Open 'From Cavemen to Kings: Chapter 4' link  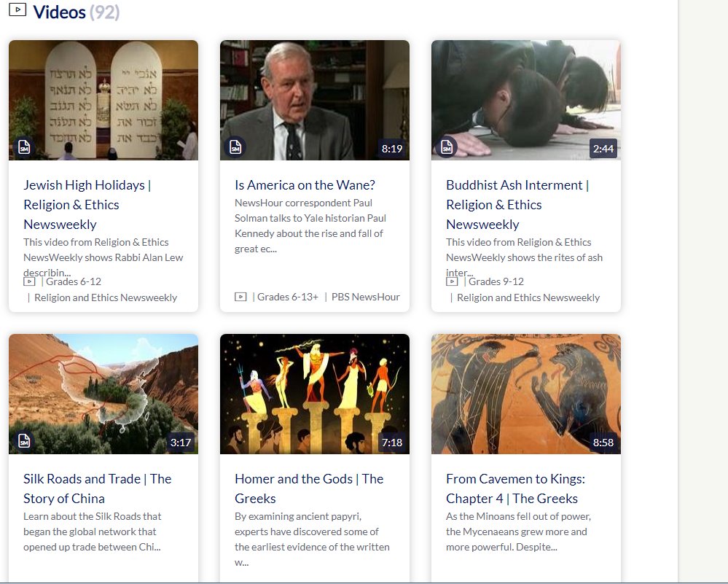pos(515,488)
